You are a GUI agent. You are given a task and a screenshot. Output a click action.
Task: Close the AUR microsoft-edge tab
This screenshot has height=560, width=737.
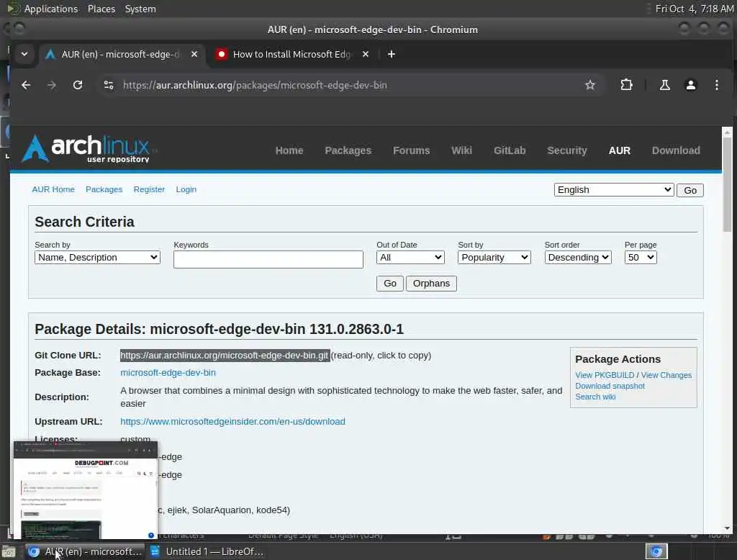(194, 54)
